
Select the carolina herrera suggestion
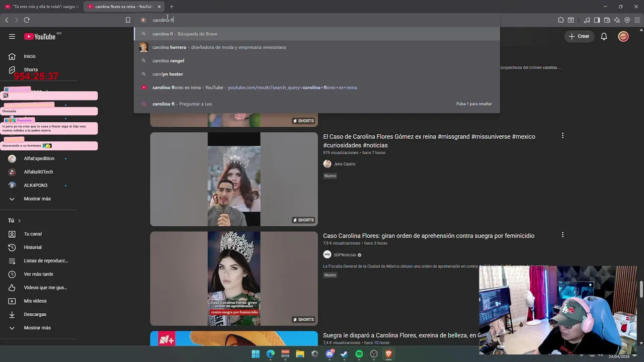317,47
